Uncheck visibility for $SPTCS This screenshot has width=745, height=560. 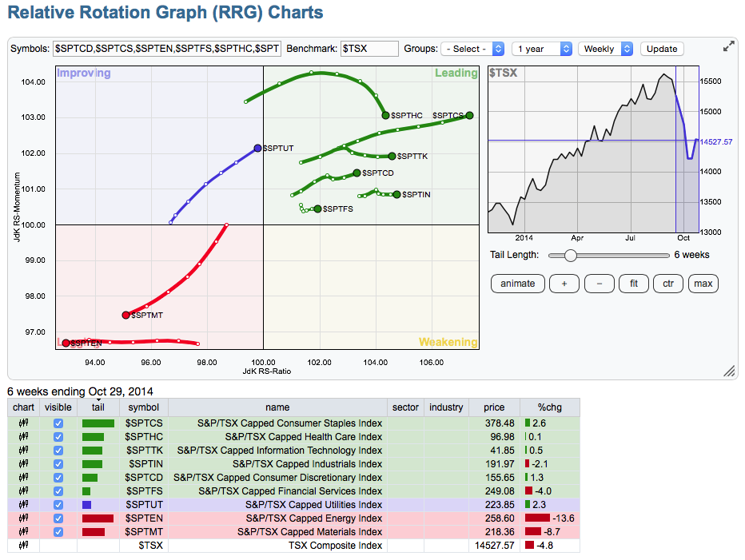(58, 423)
